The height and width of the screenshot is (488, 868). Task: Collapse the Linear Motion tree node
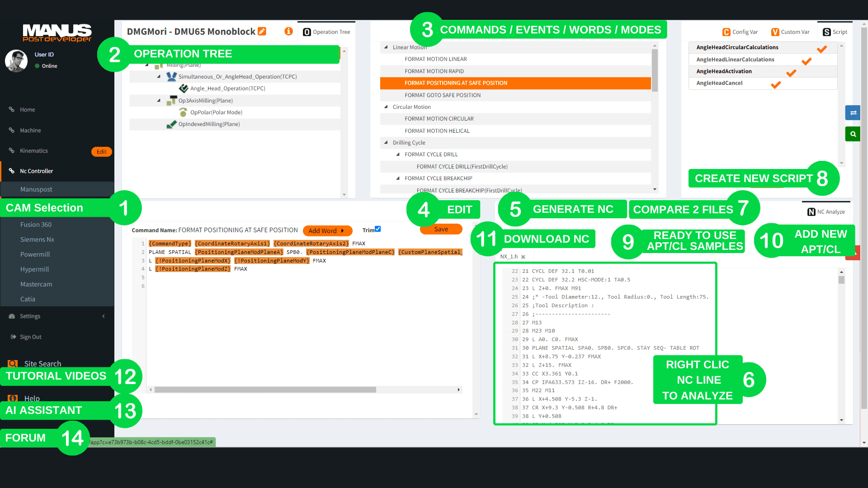386,47
